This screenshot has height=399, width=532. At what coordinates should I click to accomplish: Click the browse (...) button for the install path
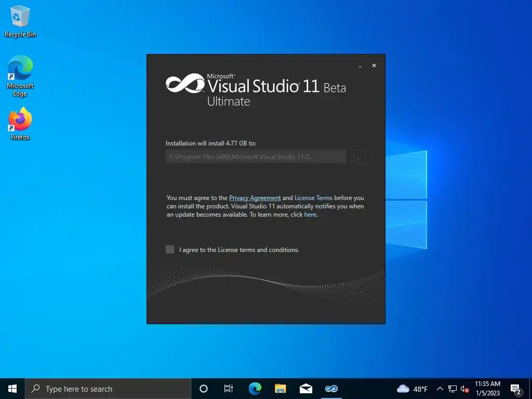pos(359,157)
